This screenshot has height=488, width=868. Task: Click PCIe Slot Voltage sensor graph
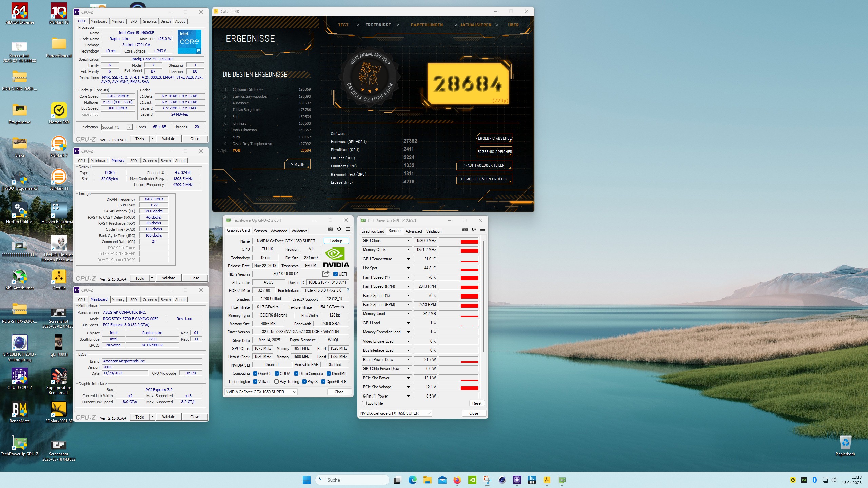point(459,387)
